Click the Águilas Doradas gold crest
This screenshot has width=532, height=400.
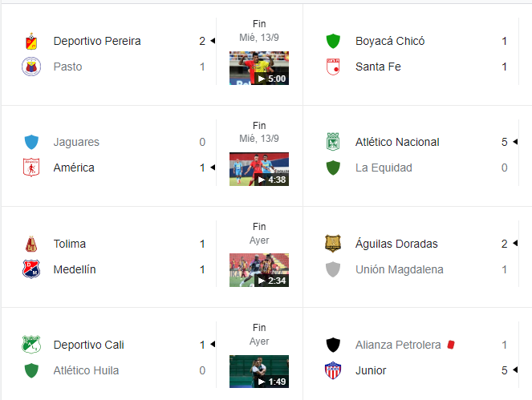[333, 244]
